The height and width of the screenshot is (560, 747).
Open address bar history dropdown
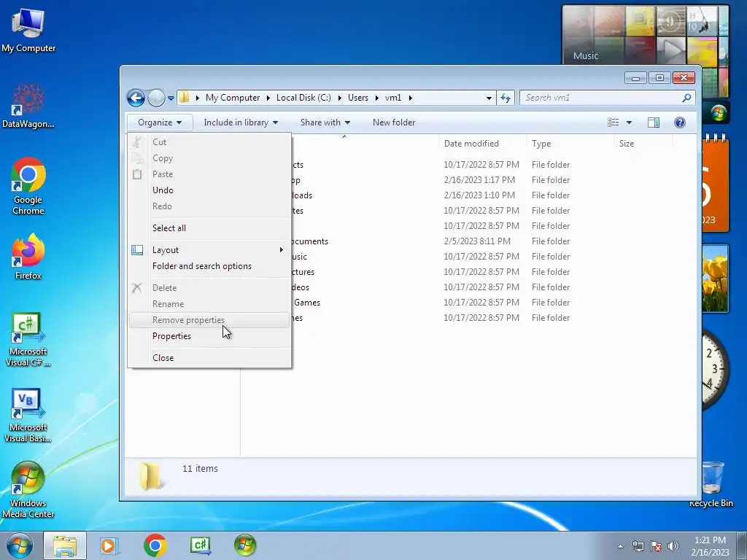pyautogui.click(x=489, y=98)
